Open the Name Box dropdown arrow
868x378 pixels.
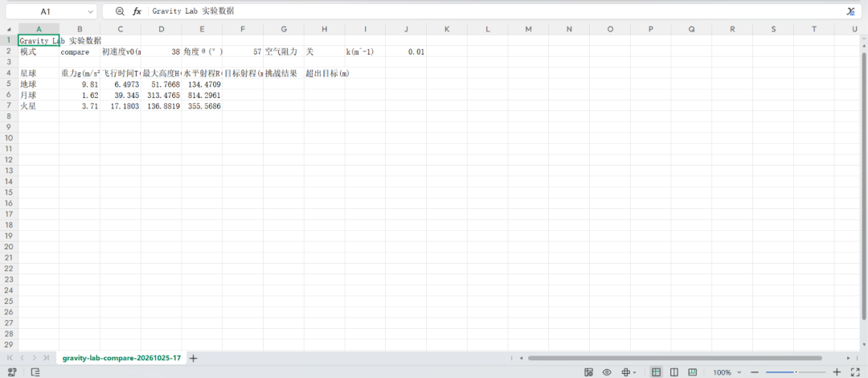coord(90,11)
